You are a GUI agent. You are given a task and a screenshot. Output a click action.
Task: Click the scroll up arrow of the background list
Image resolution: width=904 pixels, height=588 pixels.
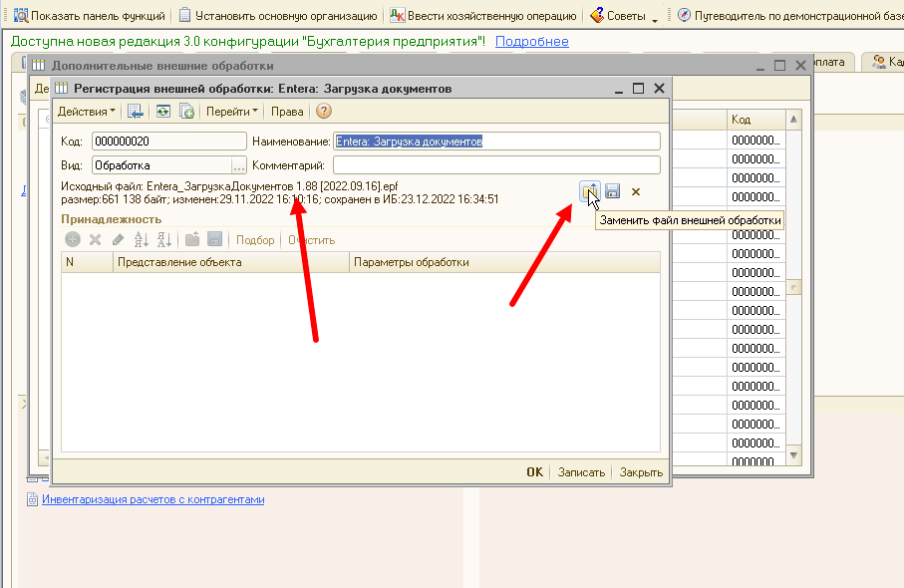tap(794, 120)
